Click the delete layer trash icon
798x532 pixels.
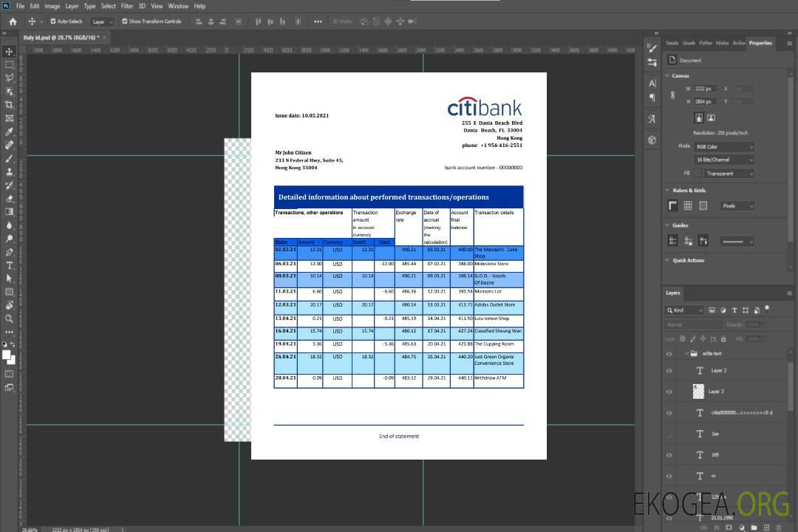click(779, 528)
